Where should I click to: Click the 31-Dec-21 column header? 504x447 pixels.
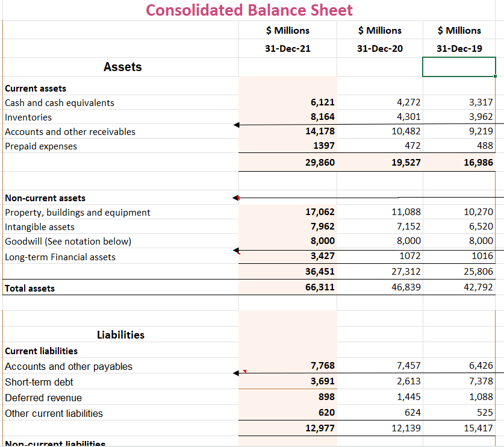[x=288, y=49]
